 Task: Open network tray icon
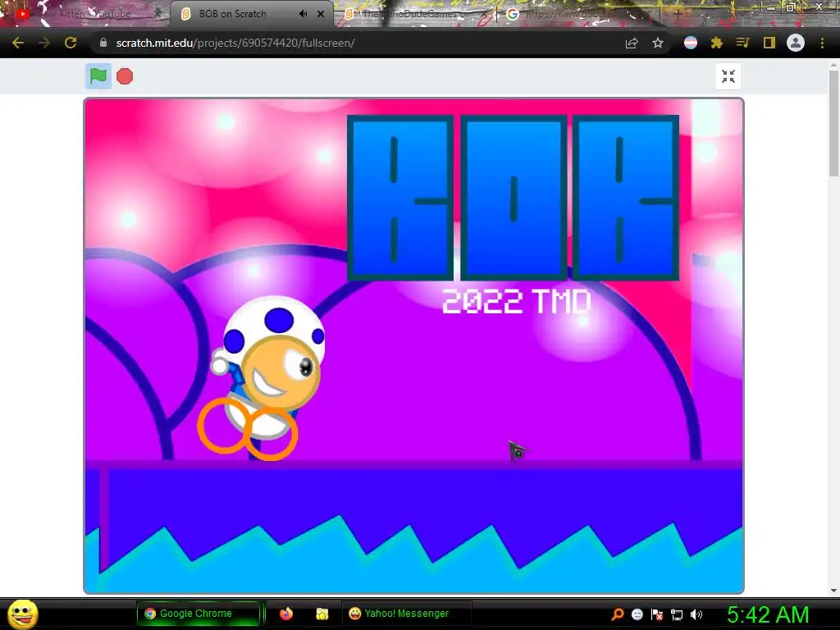(x=677, y=614)
